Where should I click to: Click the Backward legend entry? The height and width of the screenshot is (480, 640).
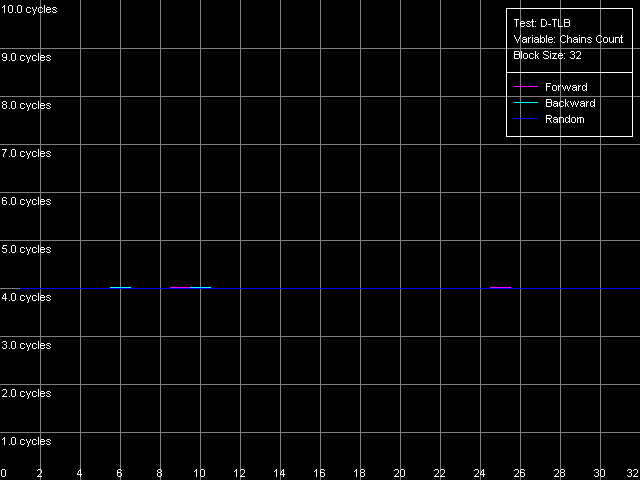tap(554, 103)
